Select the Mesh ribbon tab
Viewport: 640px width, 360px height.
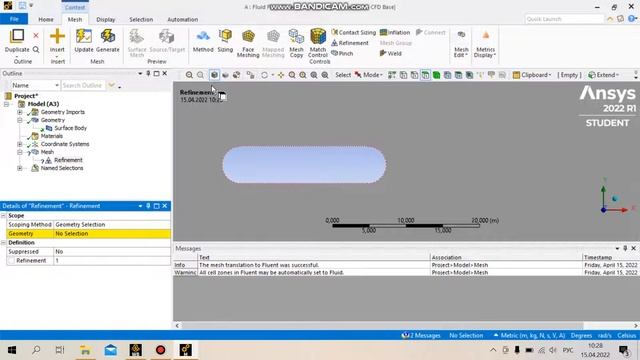[x=75, y=19]
